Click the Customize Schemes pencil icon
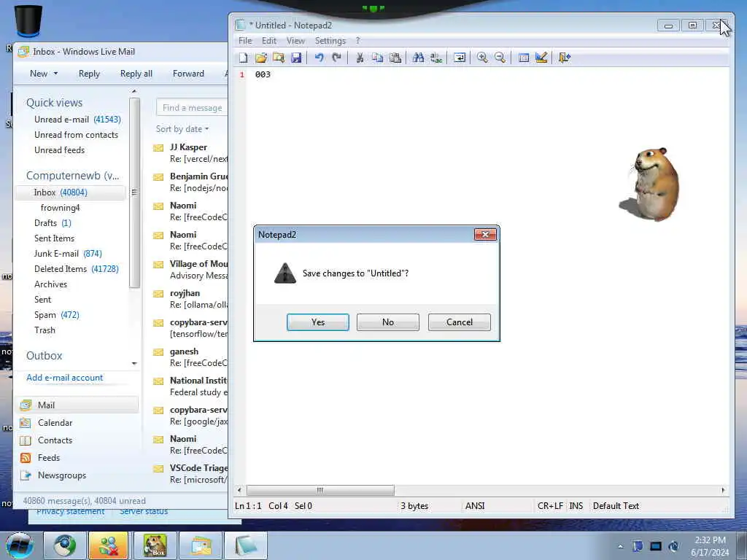 (541, 58)
